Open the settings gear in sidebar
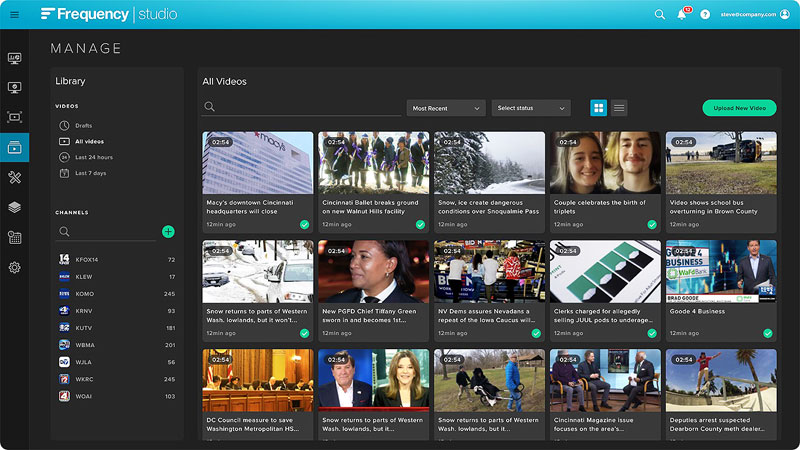Image resolution: width=800 pixels, height=450 pixels. [x=14, y=267]
